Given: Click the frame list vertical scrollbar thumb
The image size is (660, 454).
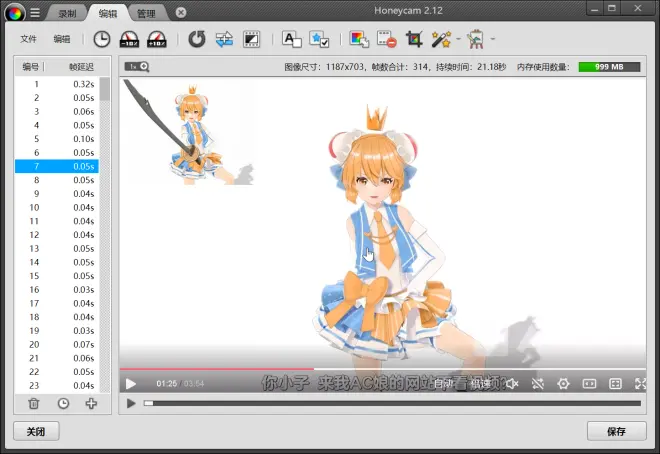Looking at the screenshot, I should click(x=104, y=89).
